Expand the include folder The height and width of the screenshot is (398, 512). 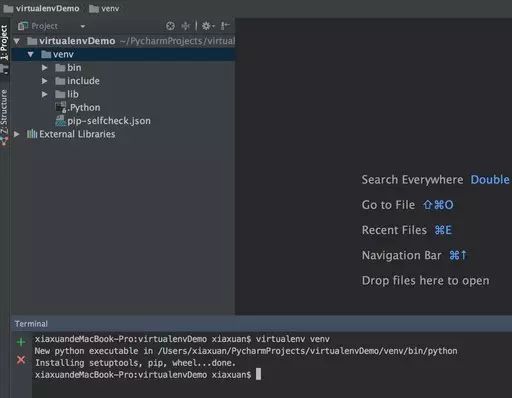[x=45, y=81]
